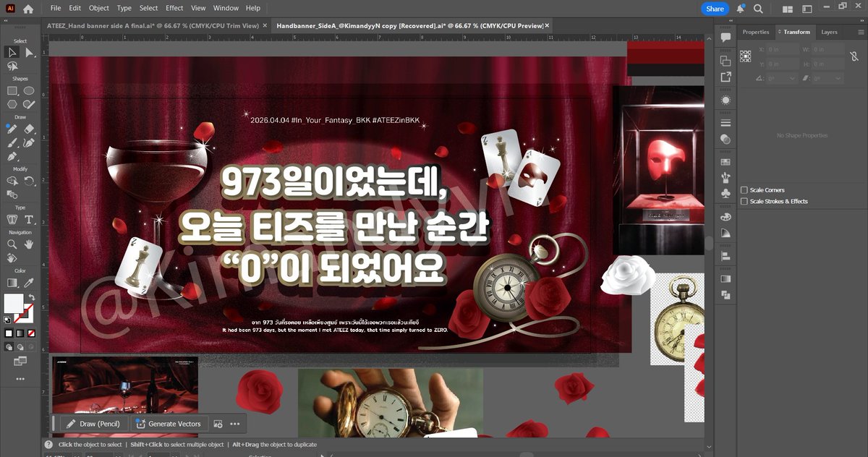Click Generate Vectors button
868x457 pixels.
pos(169,424)
